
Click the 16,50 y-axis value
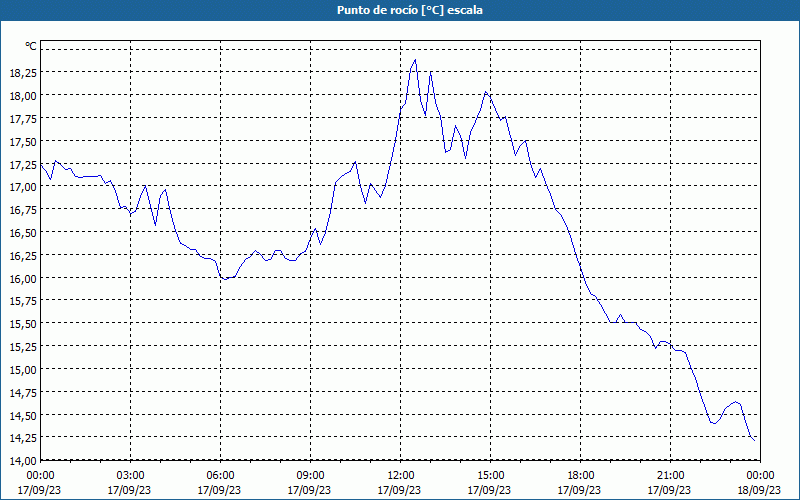(x=23, y=233)
